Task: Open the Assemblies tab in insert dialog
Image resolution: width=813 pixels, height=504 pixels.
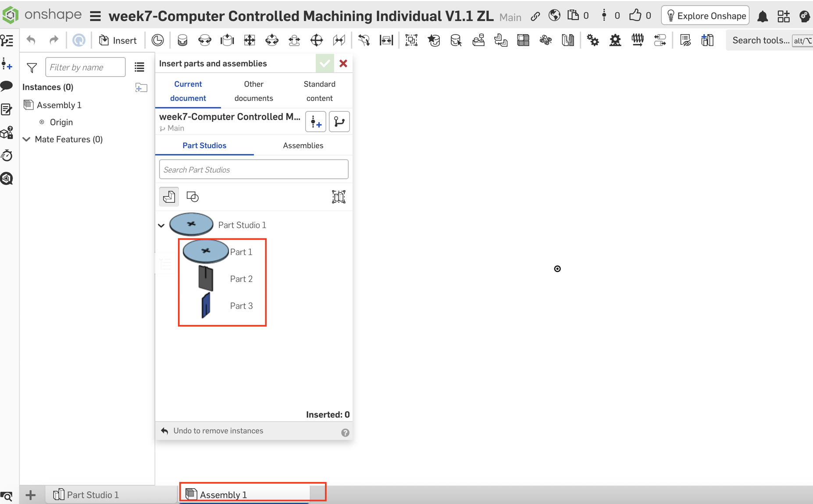Action: tap(303, 146)
